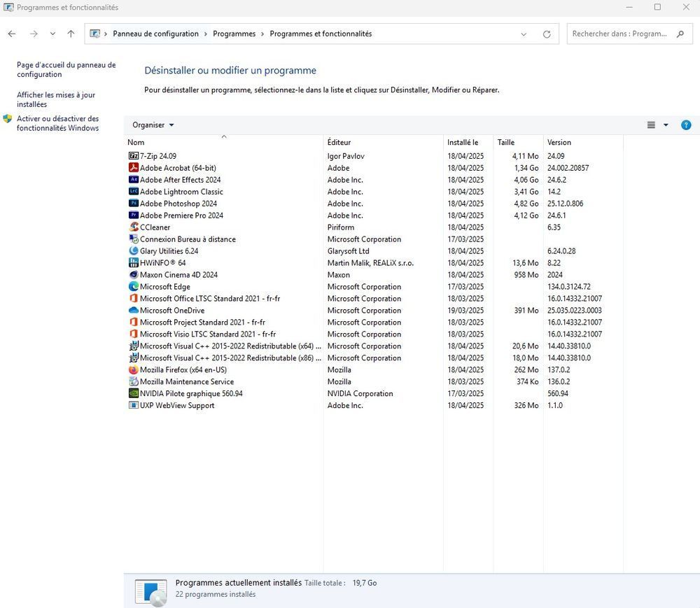The height and width of the screenshot is (608, 700).
Task: Open Afficher les mises à jour installées
Action: click(x=56, y=99)
